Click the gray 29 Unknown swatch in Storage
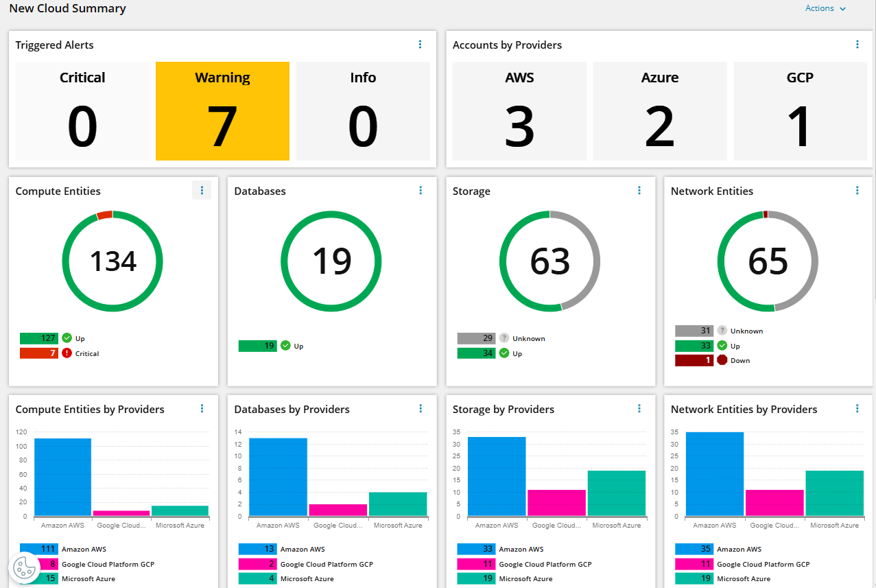The image size is (876, 588). click(477, 338)
